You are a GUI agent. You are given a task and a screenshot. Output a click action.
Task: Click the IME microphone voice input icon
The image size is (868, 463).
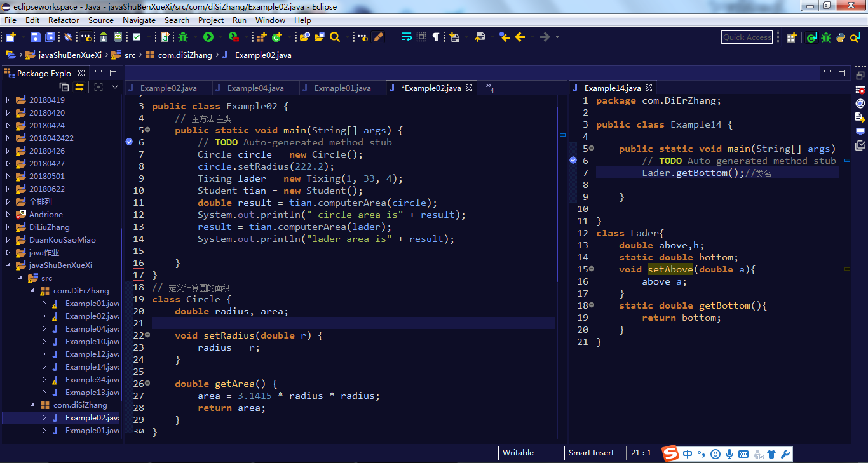point(729,453)
